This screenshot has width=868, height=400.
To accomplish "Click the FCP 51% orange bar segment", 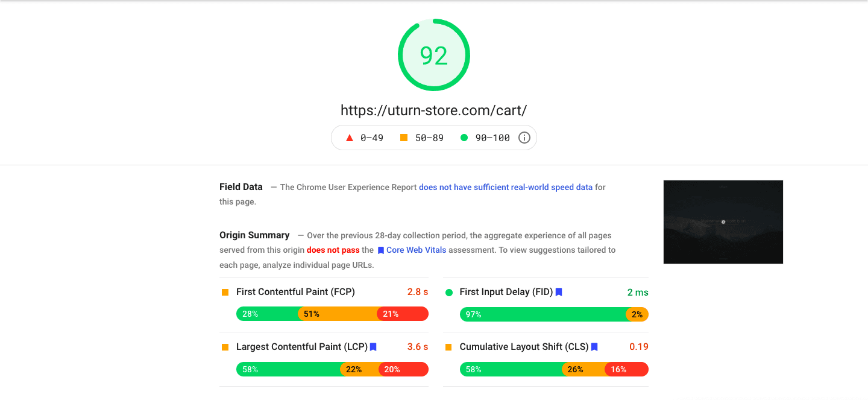I will [338, 314].
